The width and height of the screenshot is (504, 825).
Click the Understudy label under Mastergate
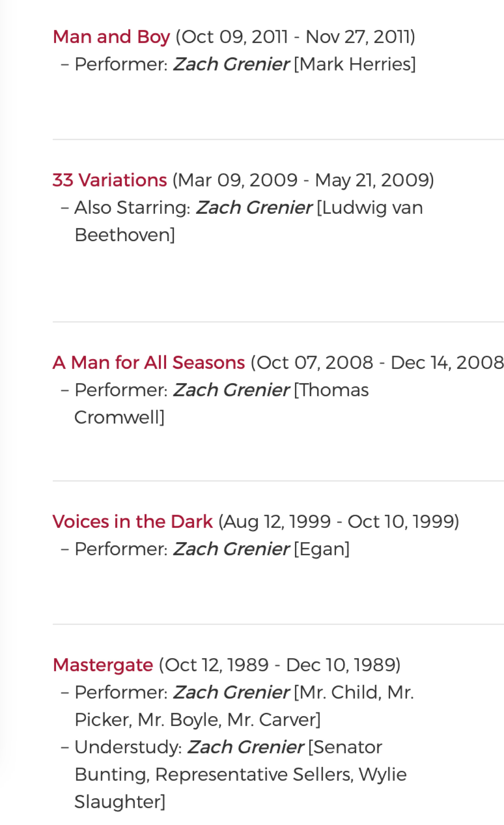pos(128,747)
